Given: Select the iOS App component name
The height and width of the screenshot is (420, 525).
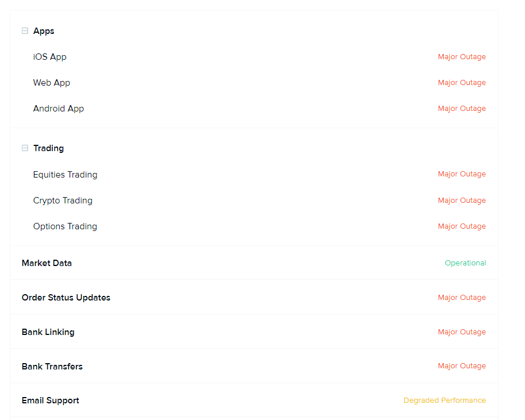Looking at the screenshot, I should 50,57.
